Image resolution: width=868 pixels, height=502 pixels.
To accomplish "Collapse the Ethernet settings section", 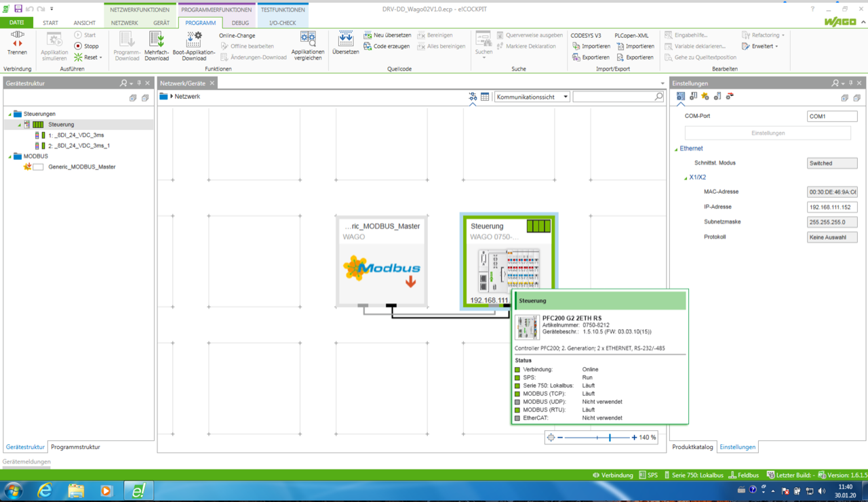I will click(x=676, y=149).
